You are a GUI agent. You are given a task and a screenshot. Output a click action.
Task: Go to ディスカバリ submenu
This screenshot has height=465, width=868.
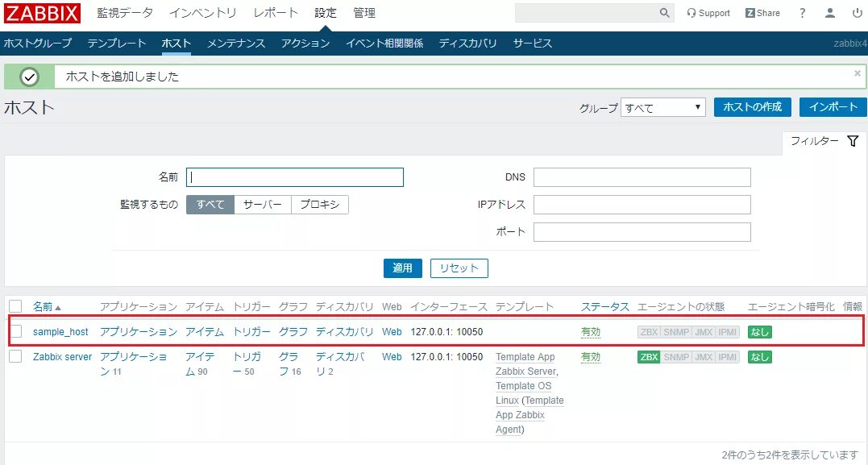point(467,44)
